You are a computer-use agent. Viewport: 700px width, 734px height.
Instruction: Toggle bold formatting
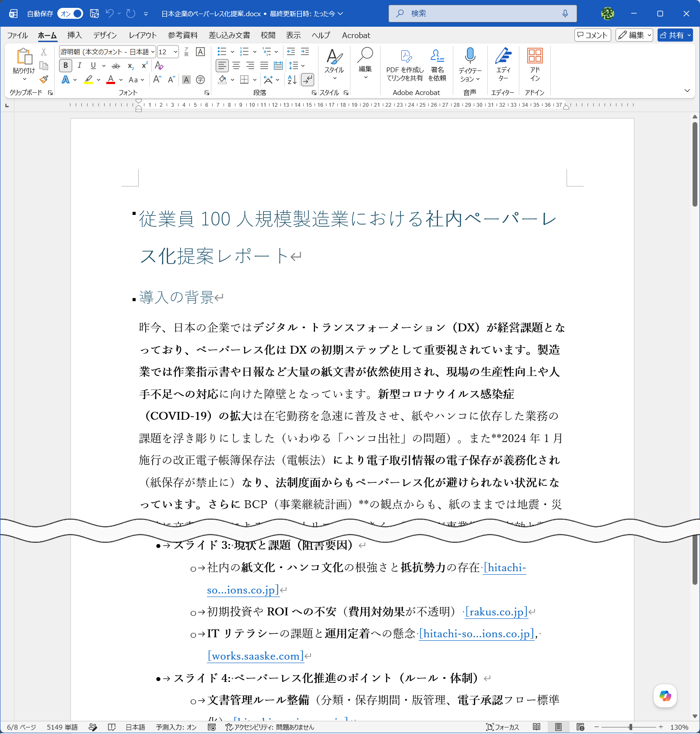point(66,66)
